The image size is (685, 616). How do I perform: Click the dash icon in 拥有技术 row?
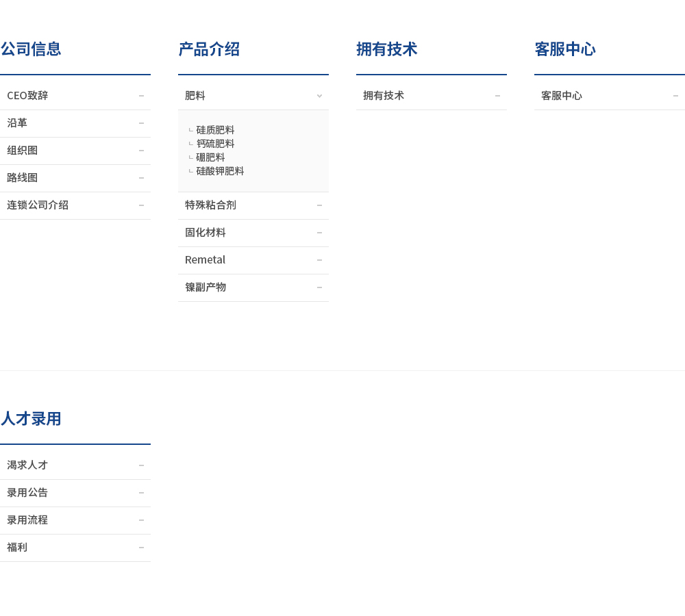497,96
